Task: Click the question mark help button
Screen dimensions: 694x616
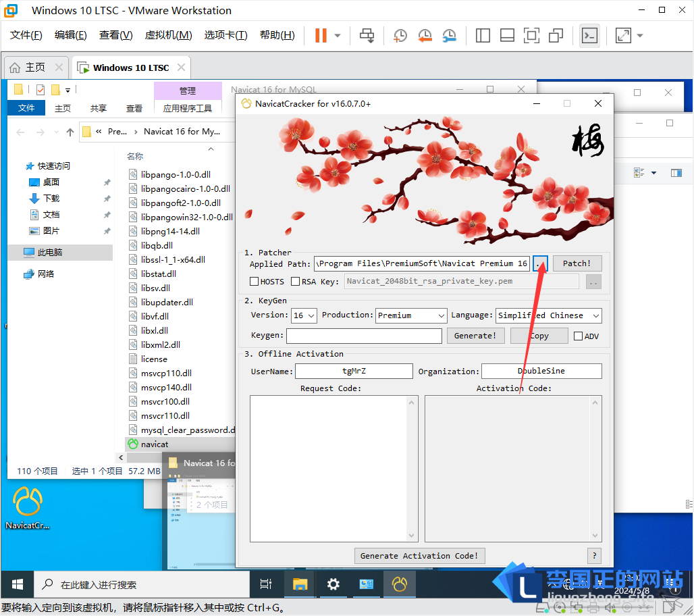Action: point(594,555)
